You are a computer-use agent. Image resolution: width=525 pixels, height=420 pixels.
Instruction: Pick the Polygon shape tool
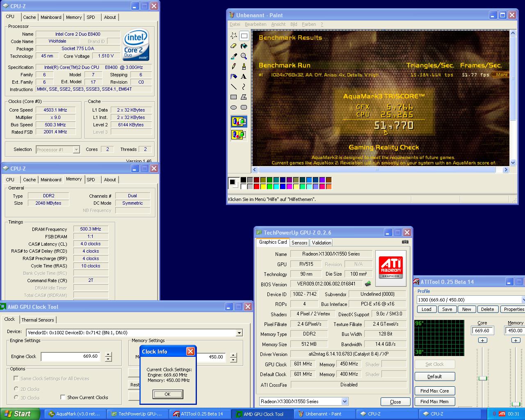point(244,97)
